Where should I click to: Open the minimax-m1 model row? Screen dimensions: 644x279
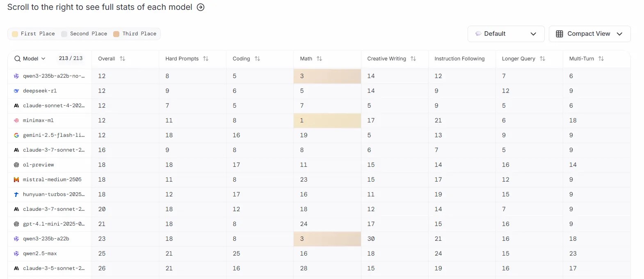38,120
